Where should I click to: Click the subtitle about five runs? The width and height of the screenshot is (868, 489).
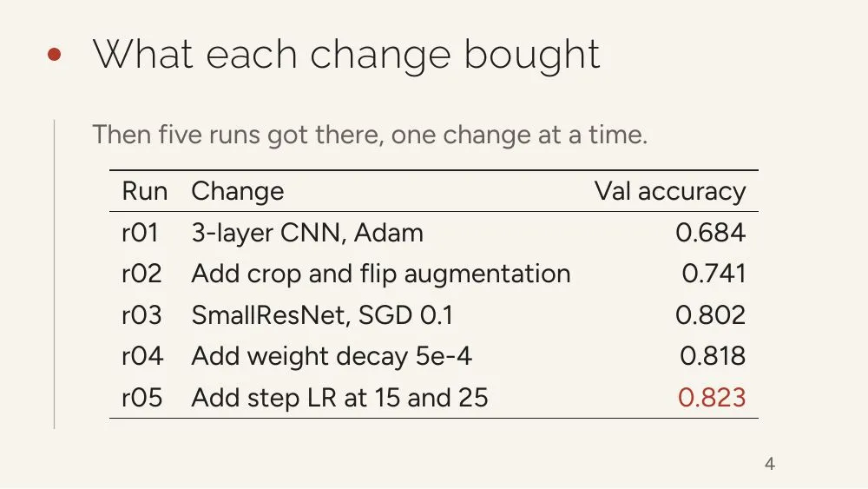[370, 135]
